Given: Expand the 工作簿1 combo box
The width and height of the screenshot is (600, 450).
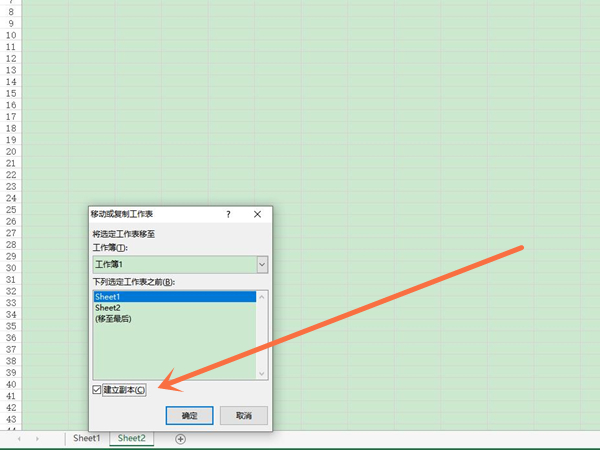Looking at the screenshot, I should pos(180,264).
